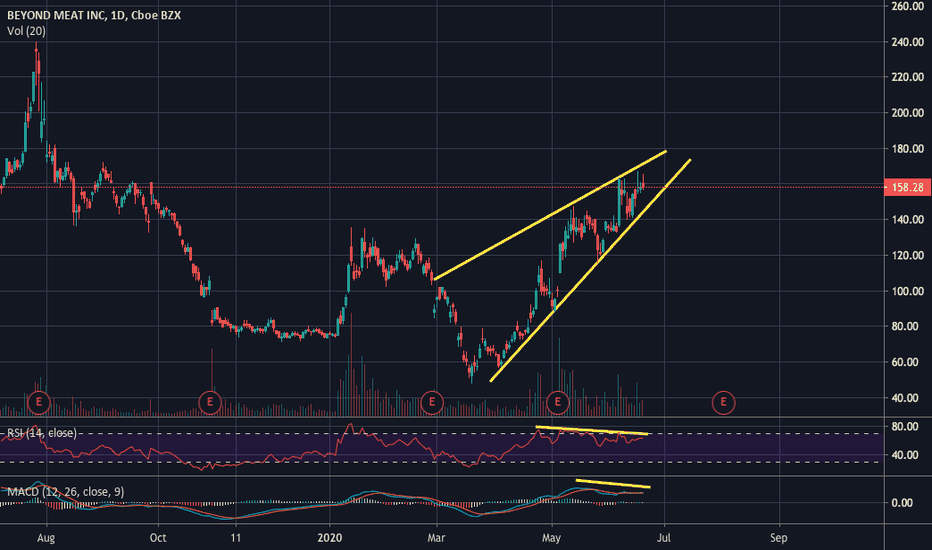Click the Oct label on the time axis
Image resolution: width=932 pixels, height=550 pixels.
(x=158, y=538)
